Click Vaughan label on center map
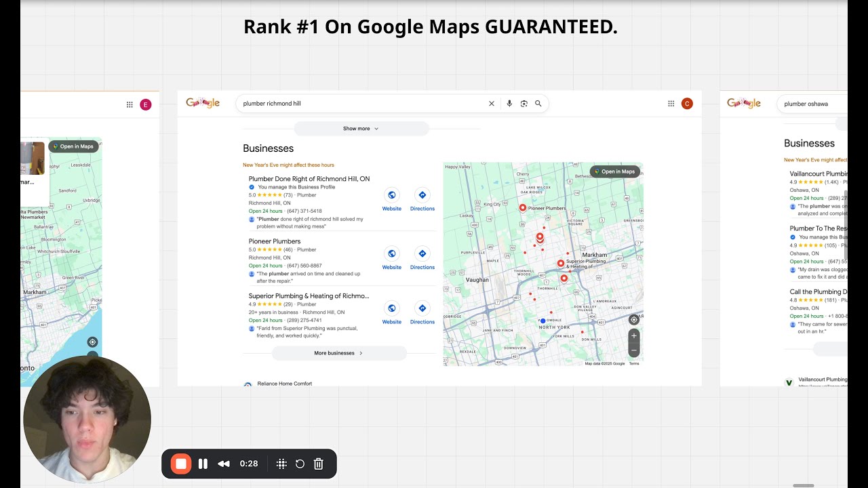This screenshot has height=488, width=868. tap(477, 279)
